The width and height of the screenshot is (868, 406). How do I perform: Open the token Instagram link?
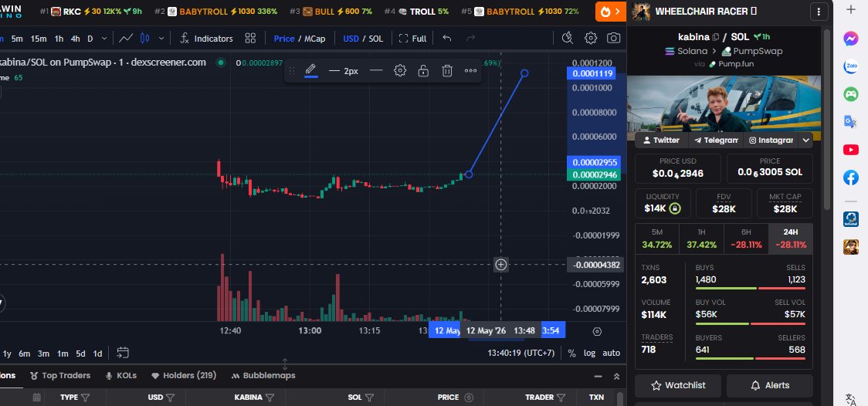[771, 140]
